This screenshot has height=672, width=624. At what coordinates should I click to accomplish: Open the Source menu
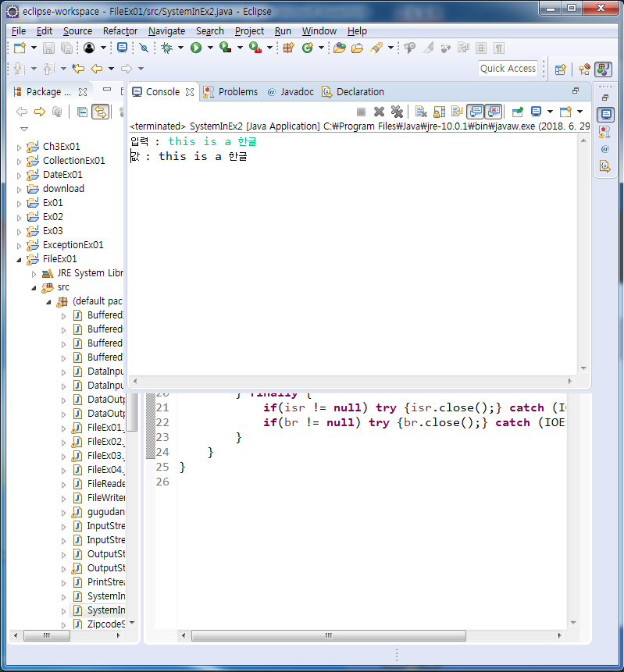pos(77,31)
